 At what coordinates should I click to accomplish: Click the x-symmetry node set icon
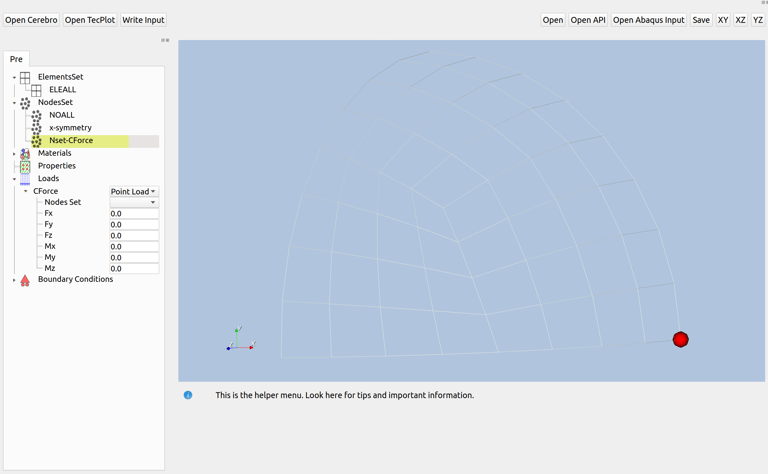pyautogui.click(x=36, y=128)
